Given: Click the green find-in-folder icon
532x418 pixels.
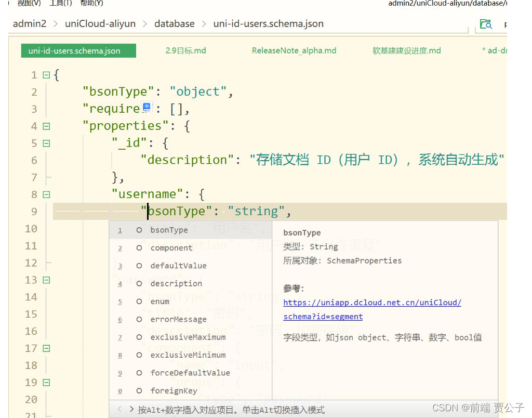Looking at the screenshot, I should coord(486,24).
